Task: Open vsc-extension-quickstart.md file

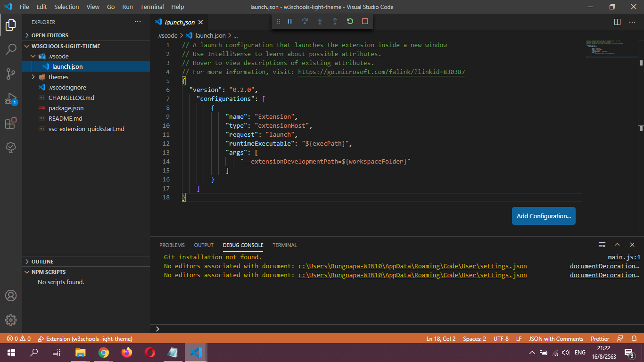Action: click(x=86, y=129)
